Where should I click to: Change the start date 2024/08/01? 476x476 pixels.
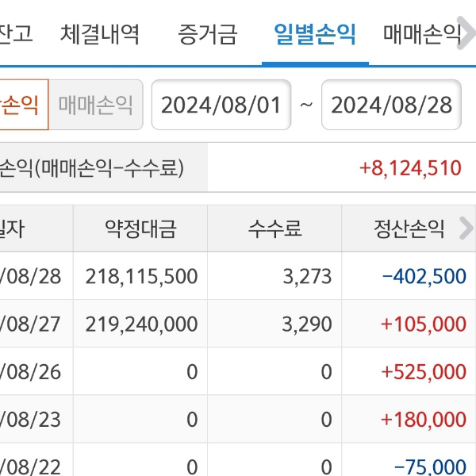coord(221,105)
